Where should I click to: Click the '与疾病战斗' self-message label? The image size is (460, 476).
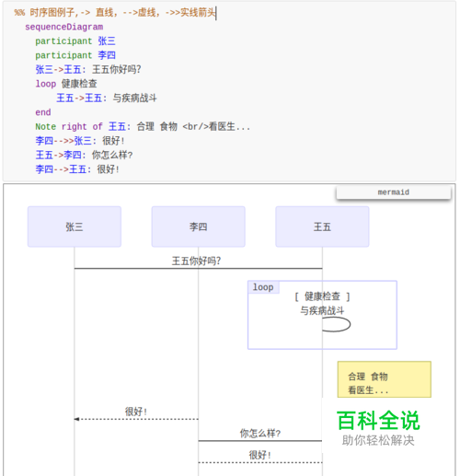322,310
